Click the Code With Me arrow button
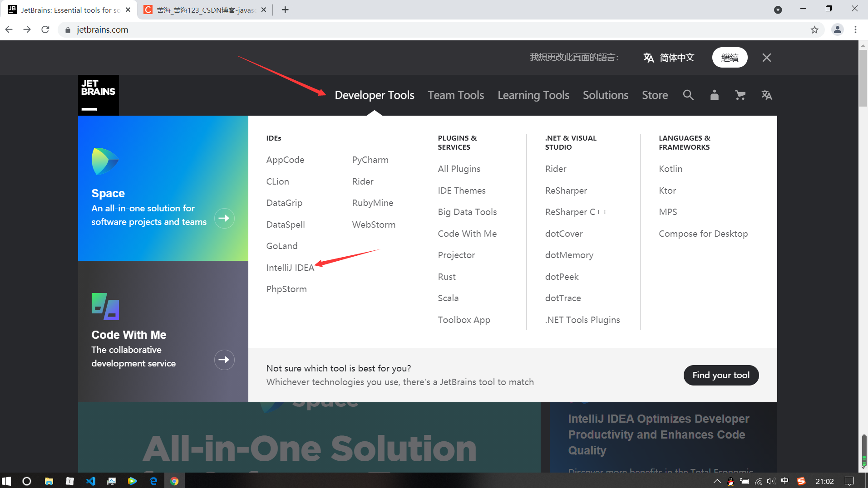868x488 pixels. point(224,360)
